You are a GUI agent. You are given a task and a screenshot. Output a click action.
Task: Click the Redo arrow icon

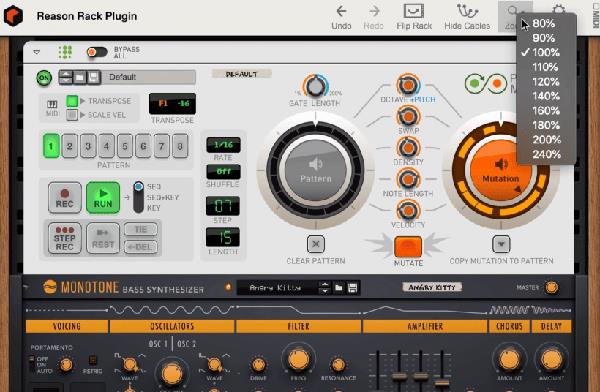pyautogui.click(x=373, y=11)
